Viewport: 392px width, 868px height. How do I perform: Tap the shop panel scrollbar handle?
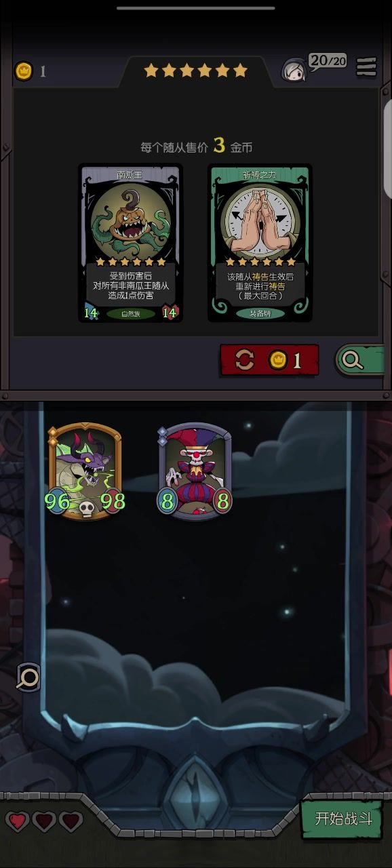[387, 148]
